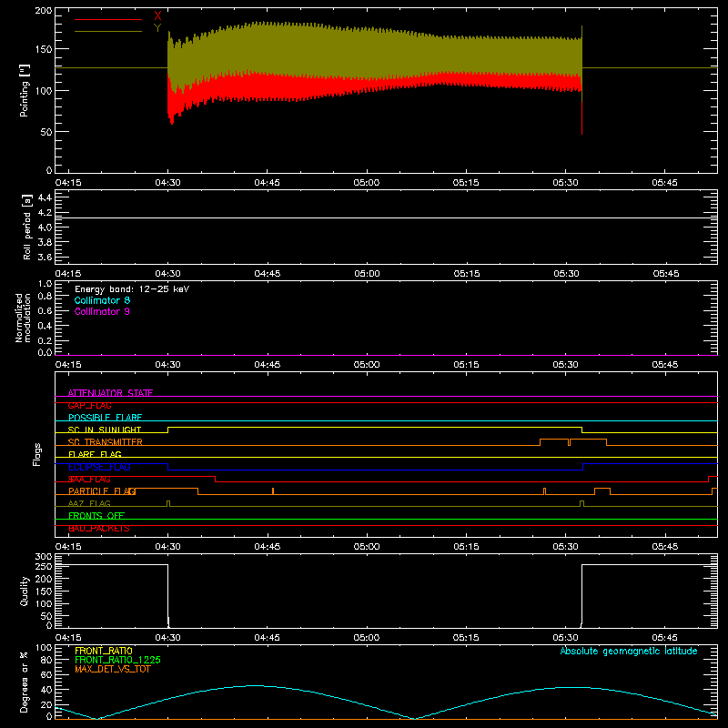Click the 200 value on Pointing axis
This screenshot has width=728, height=728.
[44, 10]
